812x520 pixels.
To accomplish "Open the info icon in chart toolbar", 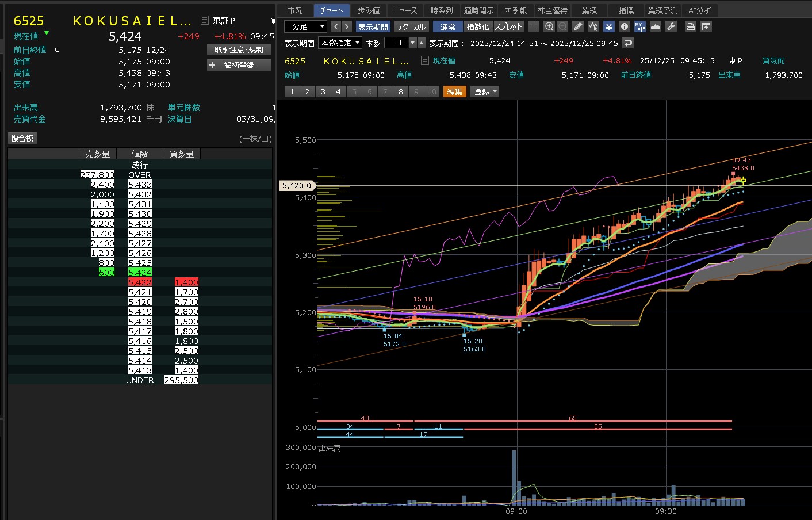I will (625, 26).
